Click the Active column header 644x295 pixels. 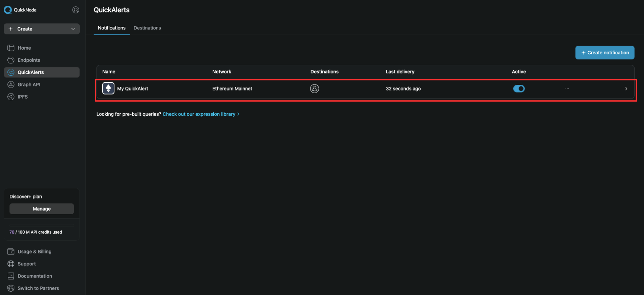click(x=519, y=72)
